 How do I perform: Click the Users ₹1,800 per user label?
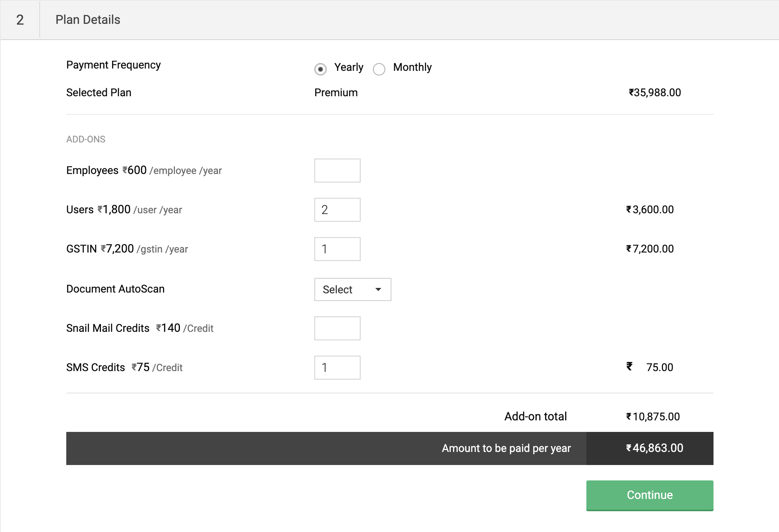[124, 210]
